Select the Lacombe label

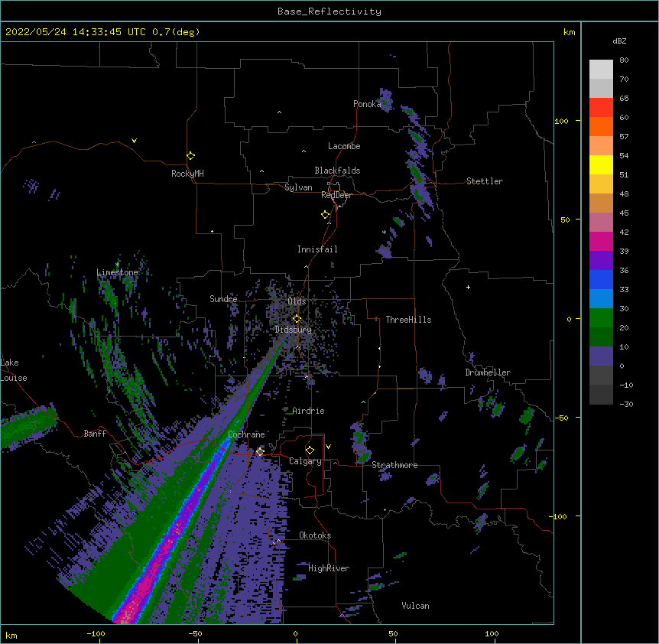(344, 146)
